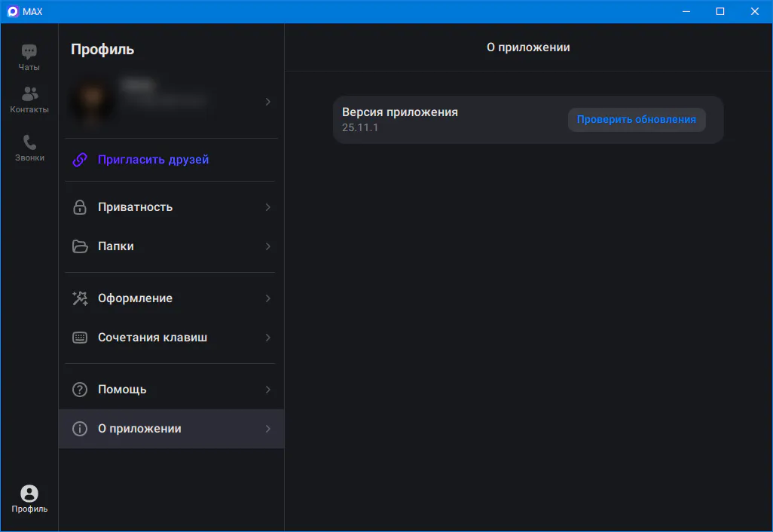Viewport: 773px width, 532px height.
Task: Click the info icon beside О приложении
Action: [x=80, y=429]
